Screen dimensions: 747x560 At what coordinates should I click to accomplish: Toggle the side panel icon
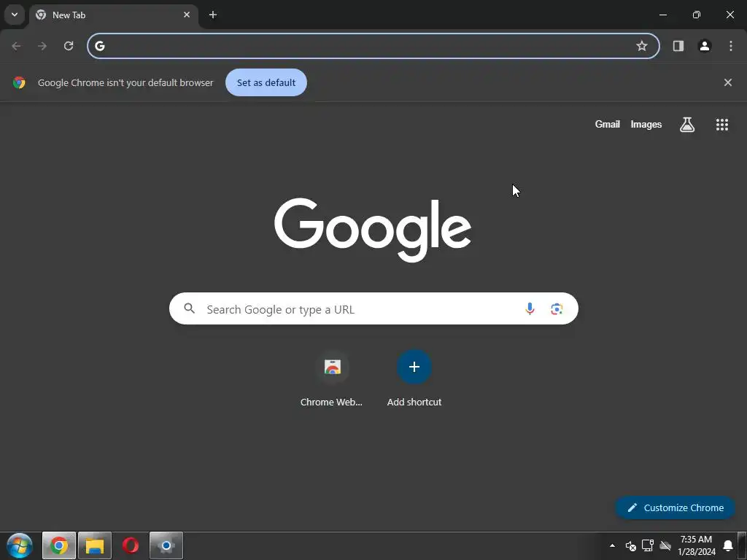click(x=678, y=46)
